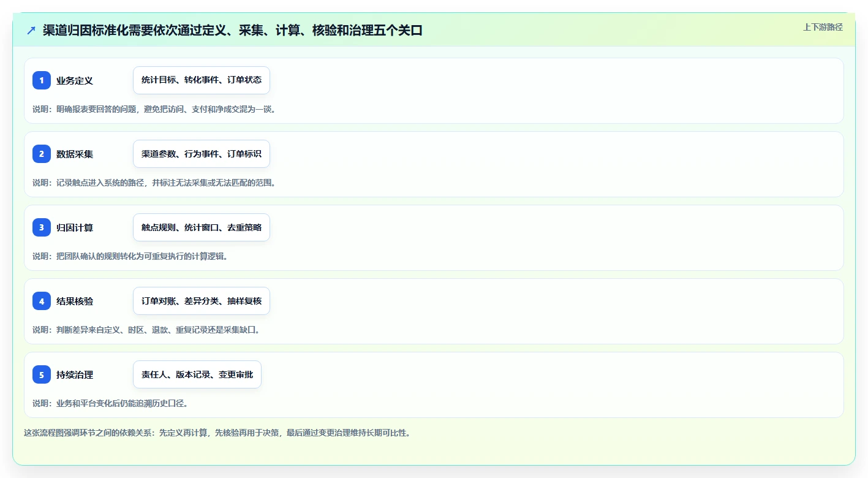Viewport: 868px width, 478px height.
Task: Click the step number 4 badge
Action: click(42, 301)
